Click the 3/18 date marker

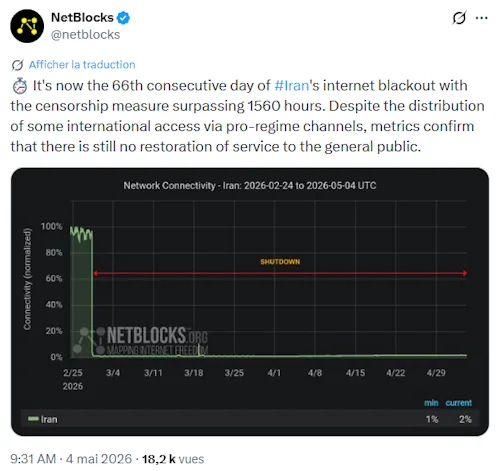click(x=194, y=373)
